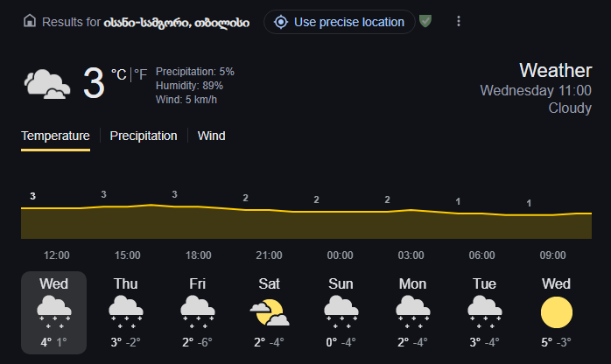Open the three-dot more options menu
Image resolution: width=611 pixels, height=364 pixels.
coord(459,21)
